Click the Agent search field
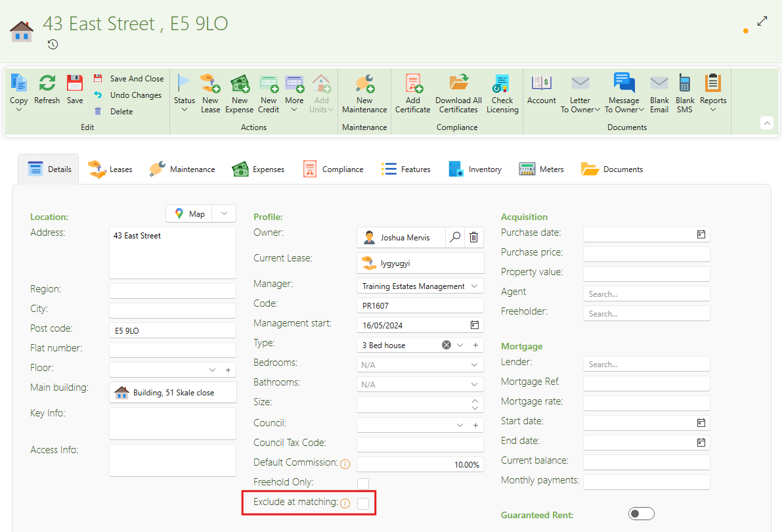Image resolution: width=782 pixels, height=532 pixels. [x=646, y=294]
